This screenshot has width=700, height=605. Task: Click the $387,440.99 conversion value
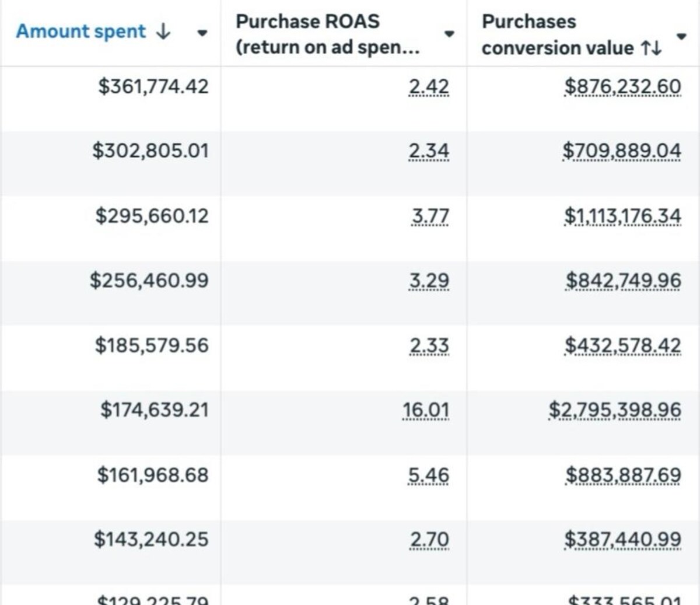pos(622,539)
